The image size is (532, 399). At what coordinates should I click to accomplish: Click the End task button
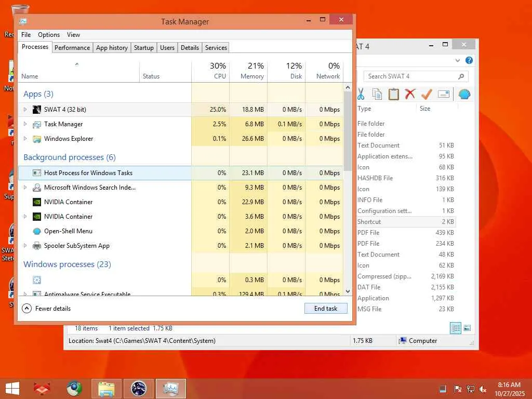[326, 309]
